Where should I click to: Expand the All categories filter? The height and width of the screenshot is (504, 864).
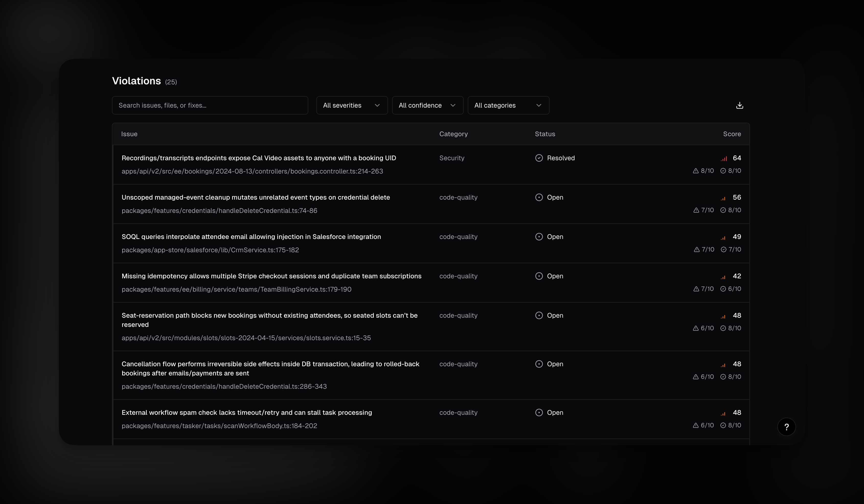(508, 105)
